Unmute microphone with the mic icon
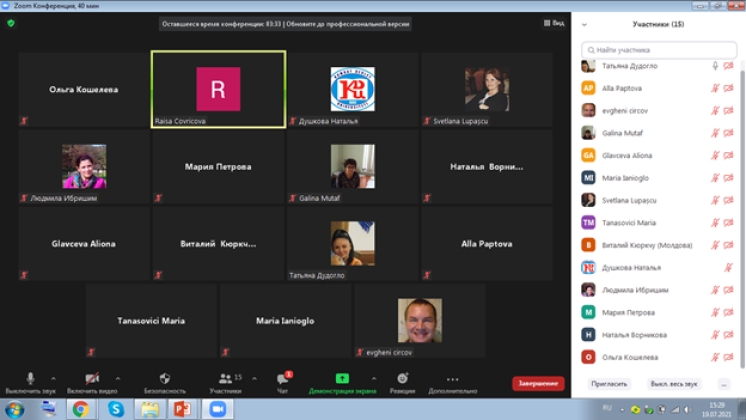This screenshot has width=746, height=420. [30, 379]
